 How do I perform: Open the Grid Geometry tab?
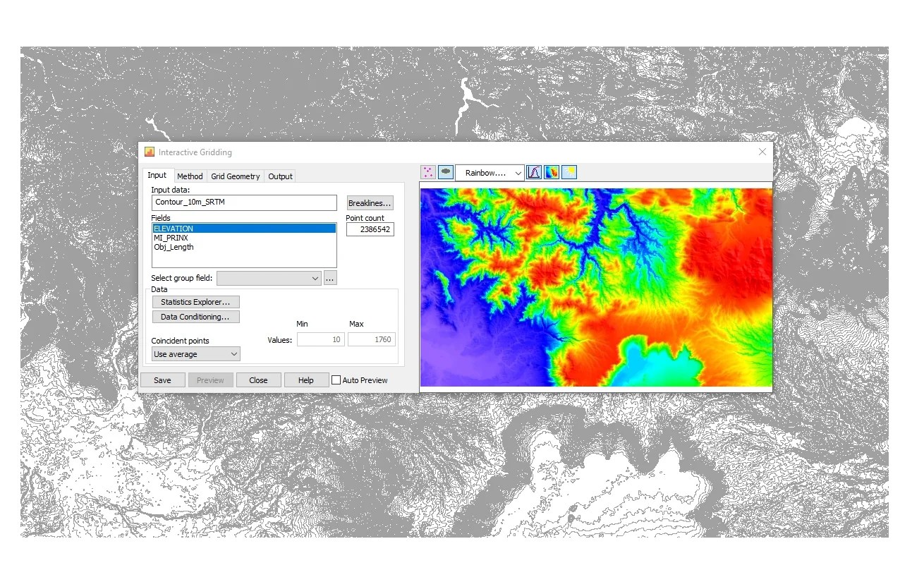236,176
